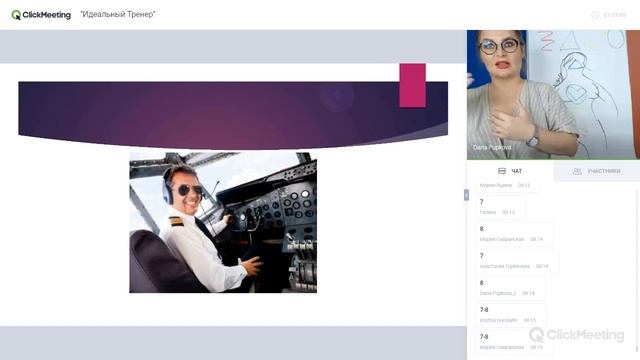The image size is (640, 360).
Task: Collapse the side panel using the arrow handle
Action: point(466,195)
